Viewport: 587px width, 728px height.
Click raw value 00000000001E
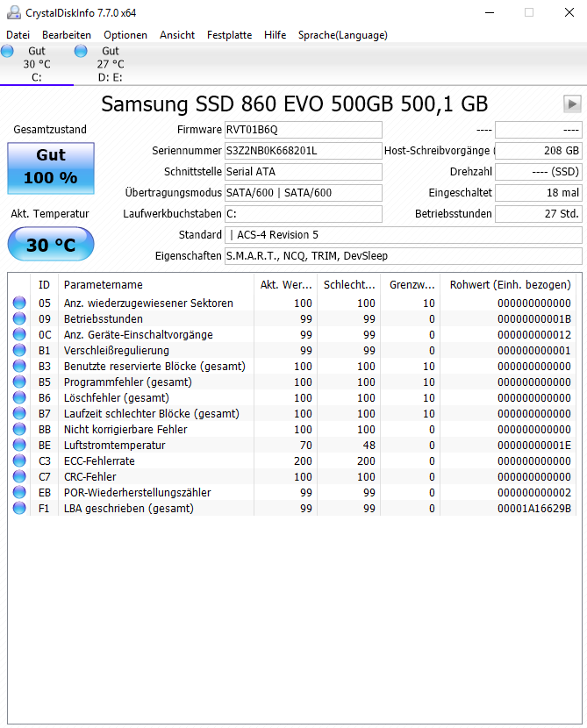[x=534, y=446]
